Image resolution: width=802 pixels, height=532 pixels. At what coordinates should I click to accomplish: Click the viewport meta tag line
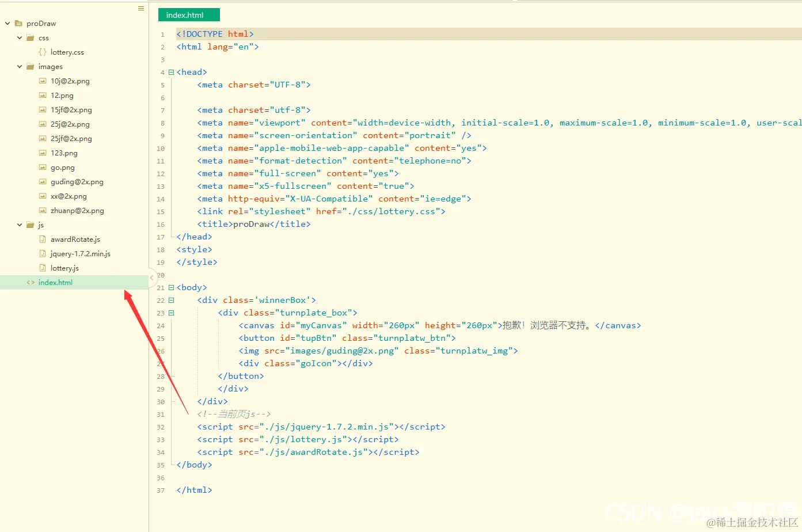point(499,123)
